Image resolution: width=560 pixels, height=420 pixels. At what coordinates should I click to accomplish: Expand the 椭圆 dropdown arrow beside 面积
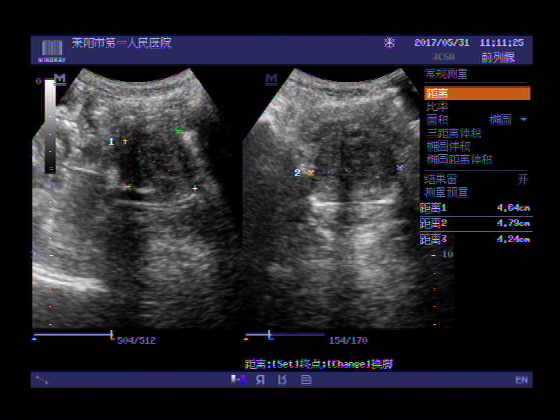(x=523, y=119)
